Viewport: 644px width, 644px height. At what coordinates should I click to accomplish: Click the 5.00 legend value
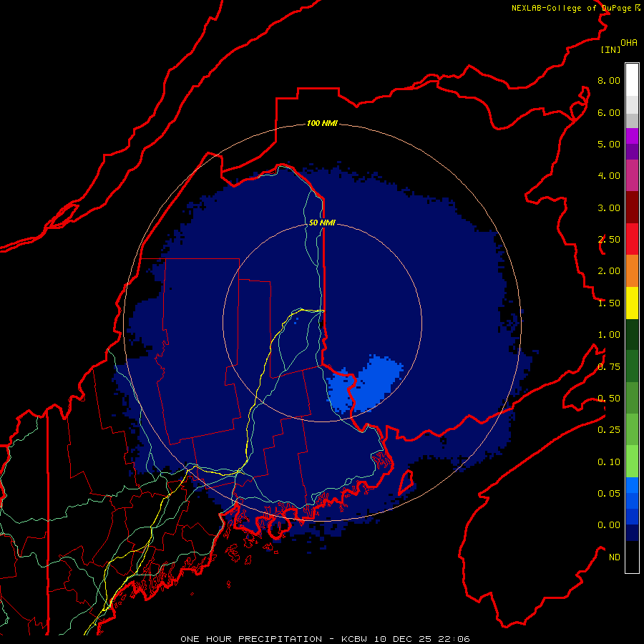pyautogui.click(x=609, y=144)
